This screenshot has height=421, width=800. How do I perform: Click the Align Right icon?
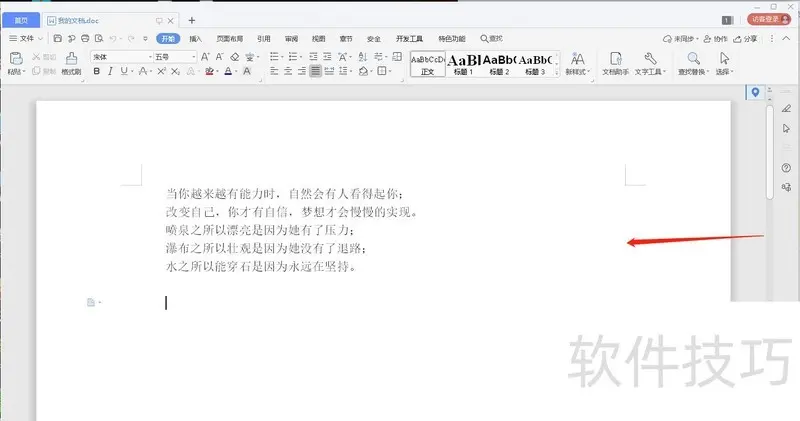click(302, 71)
